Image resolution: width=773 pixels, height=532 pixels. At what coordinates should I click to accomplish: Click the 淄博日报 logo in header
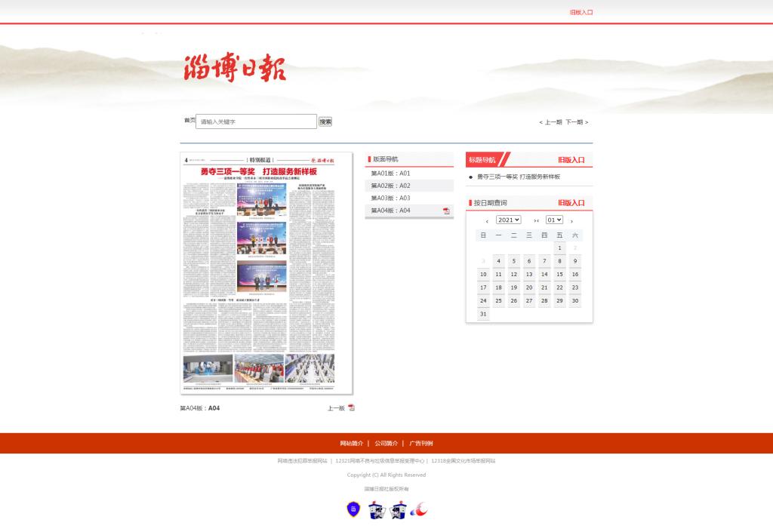[x=235, y=69]
